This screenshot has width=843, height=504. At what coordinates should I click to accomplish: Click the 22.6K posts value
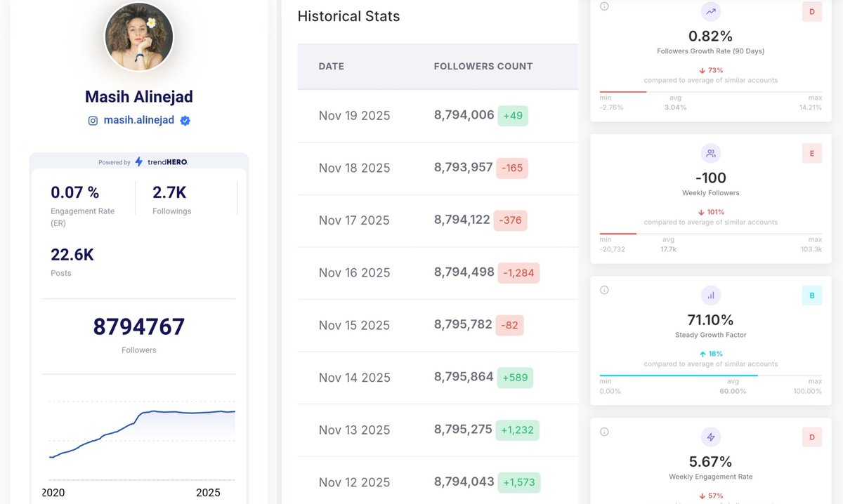72,255
